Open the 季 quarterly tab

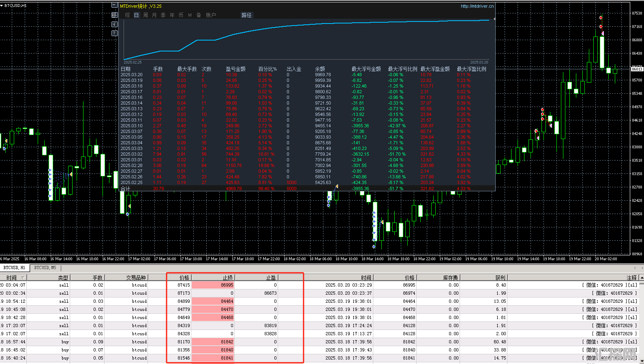tap(163, 15)
